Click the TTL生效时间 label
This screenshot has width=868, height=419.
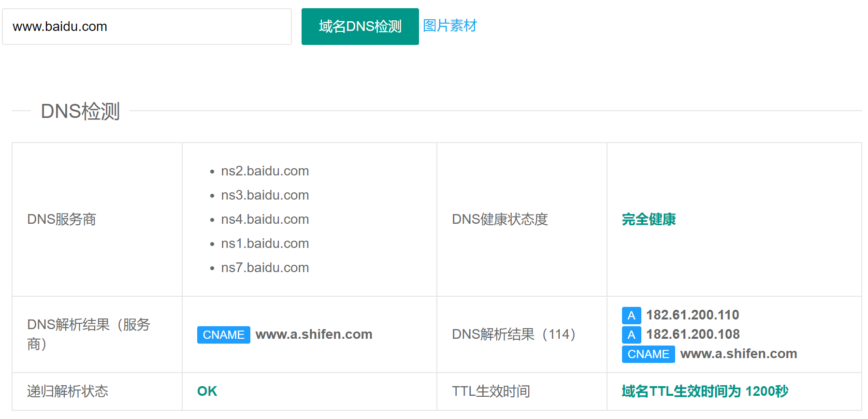tap(491, 391)
